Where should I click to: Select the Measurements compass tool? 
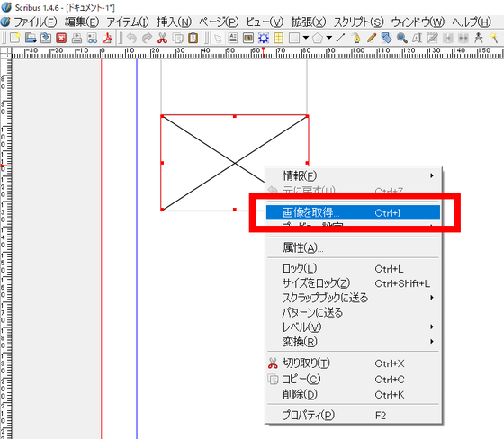[479, 39]
